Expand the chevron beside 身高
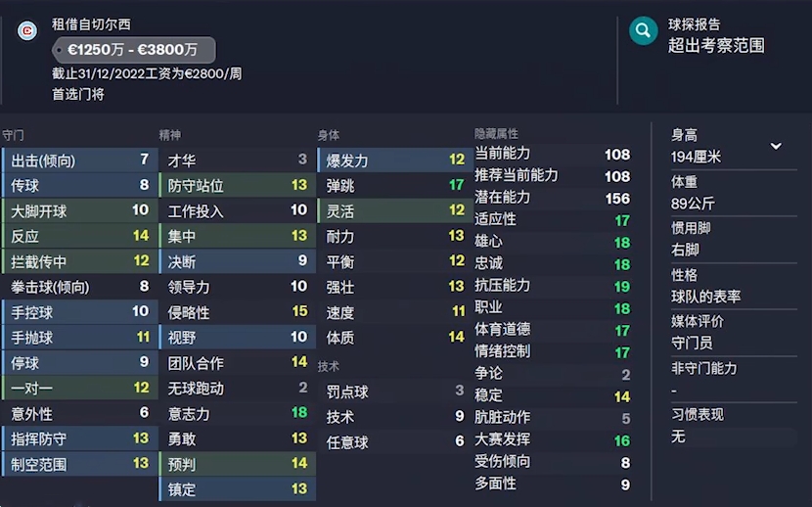Screen dimensions: 812x507 click(776, 146)
